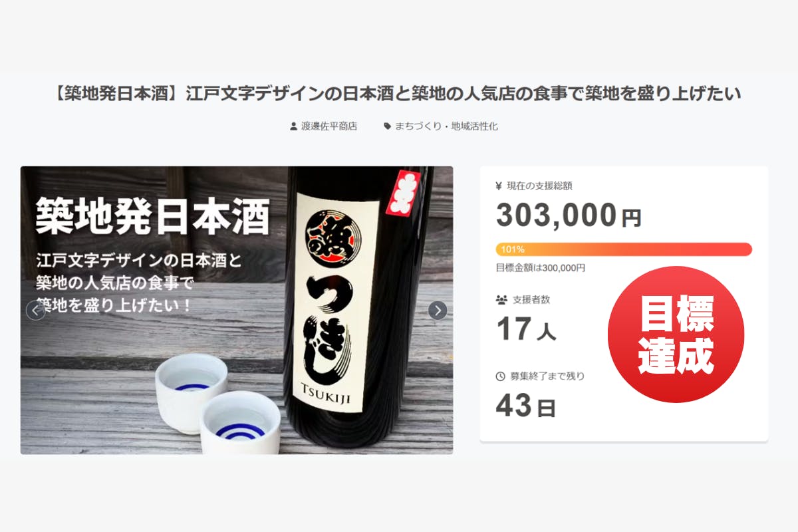
Task: Click the 17人 supporter count
Action: (x=526, y=329)
